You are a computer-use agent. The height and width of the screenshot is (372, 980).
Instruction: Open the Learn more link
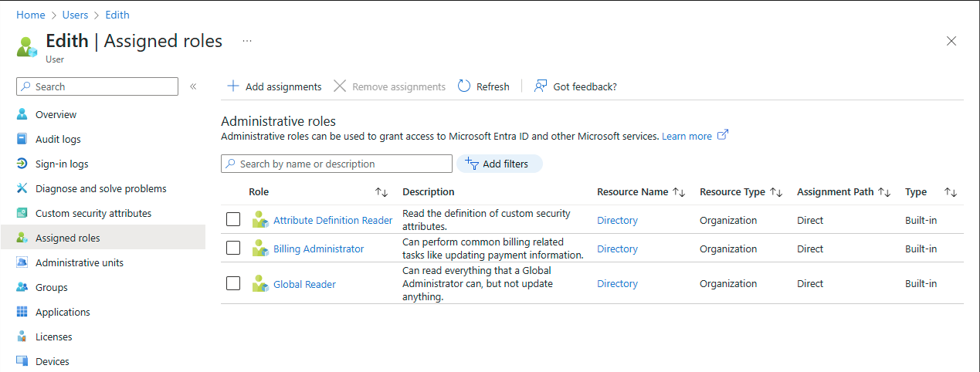687,137
